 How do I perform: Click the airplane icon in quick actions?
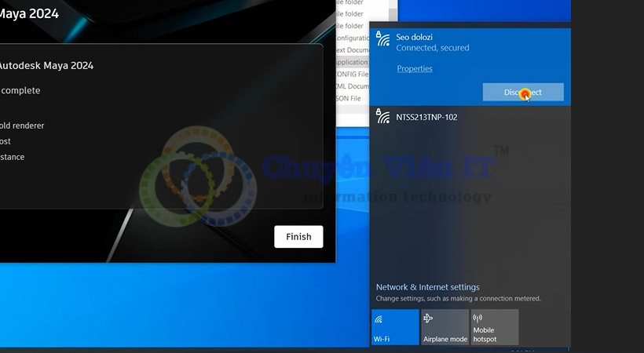428,319
